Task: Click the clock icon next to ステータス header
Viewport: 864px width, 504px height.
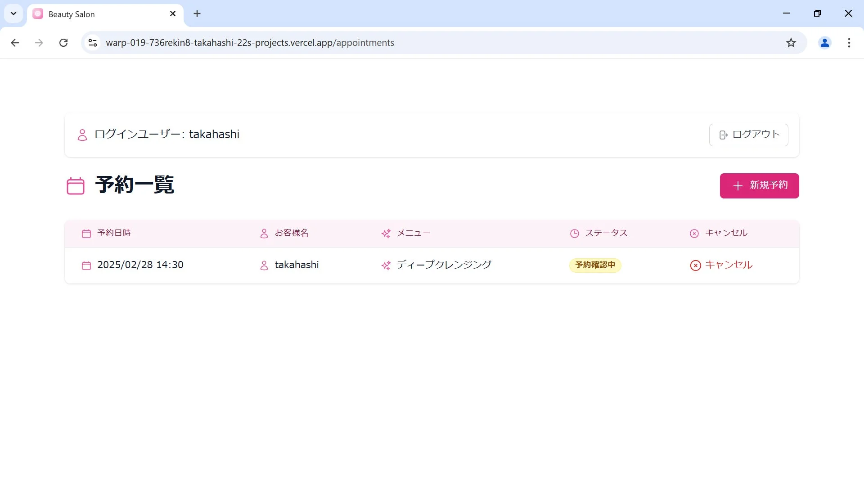Action: click(x=575, y=233)
